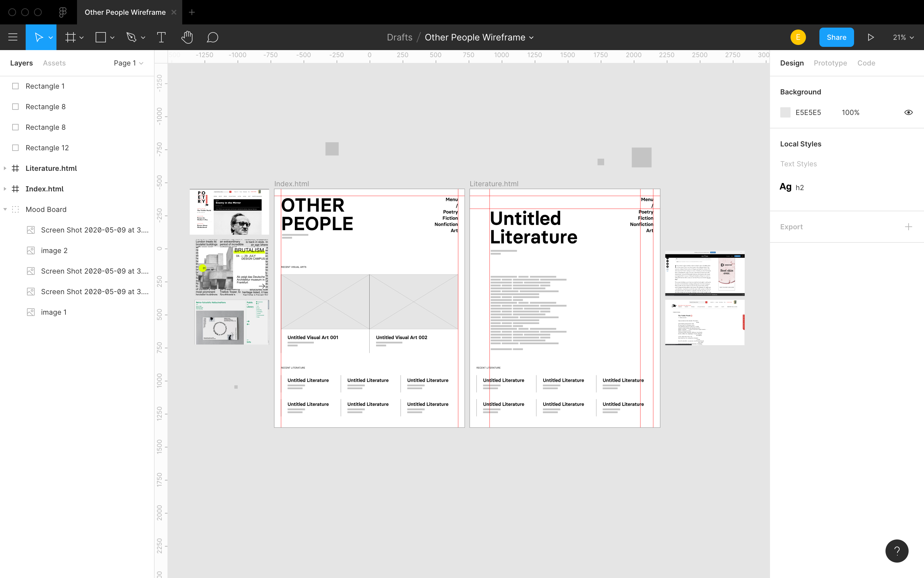The image size is (924, 578).
Task: Click the Untitled Visual Art 001 text
Action: point(313,337)
